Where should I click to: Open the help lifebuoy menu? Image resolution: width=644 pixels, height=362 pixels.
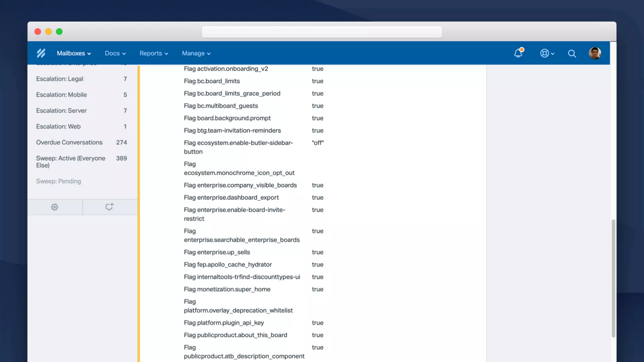pyautogui.click(x=547, y=53)
